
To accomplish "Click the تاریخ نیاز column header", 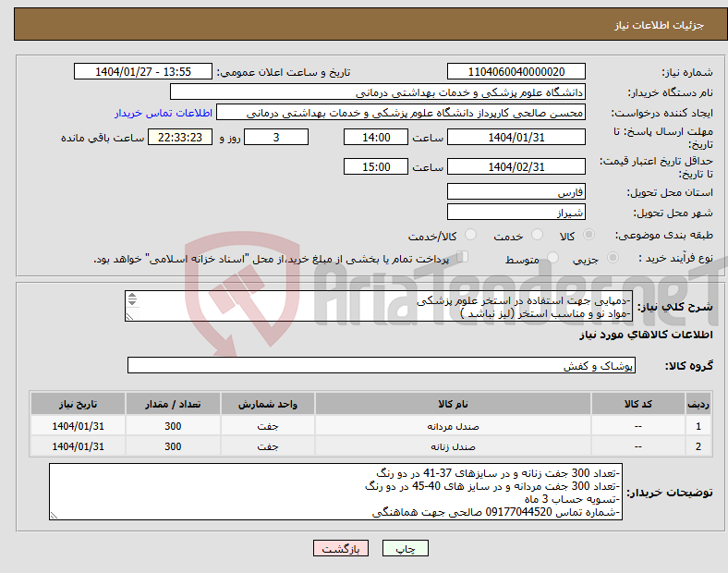I will (78, 404).
